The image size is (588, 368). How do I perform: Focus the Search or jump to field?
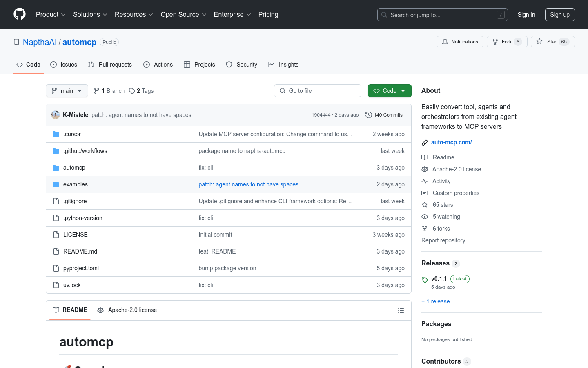click(443, 15)
